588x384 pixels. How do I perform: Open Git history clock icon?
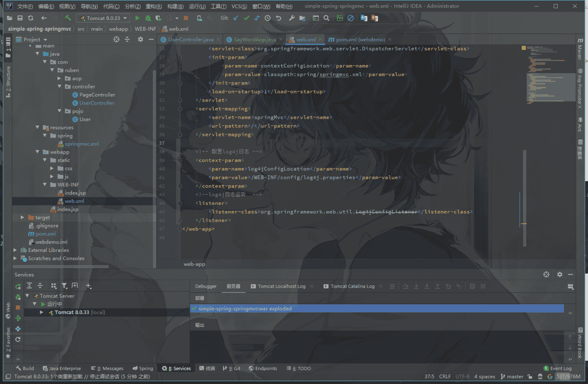tap(267, 18)
